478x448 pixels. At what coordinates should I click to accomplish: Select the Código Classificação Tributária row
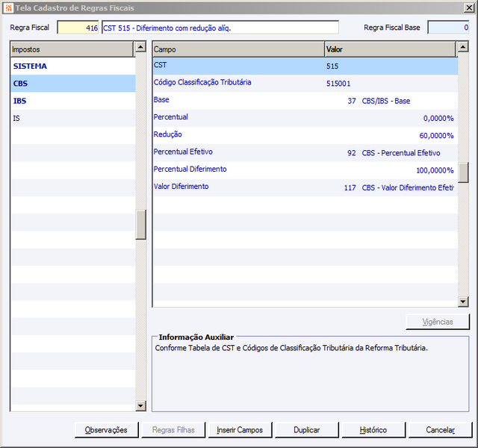point(305,84)
